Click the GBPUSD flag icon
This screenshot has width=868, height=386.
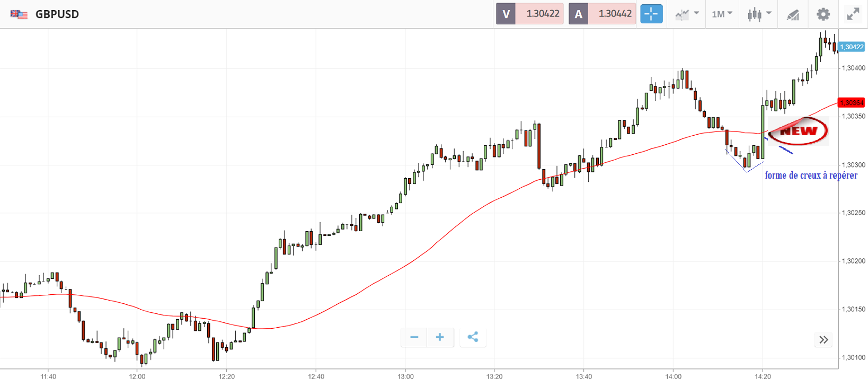(x=19, y=14)
